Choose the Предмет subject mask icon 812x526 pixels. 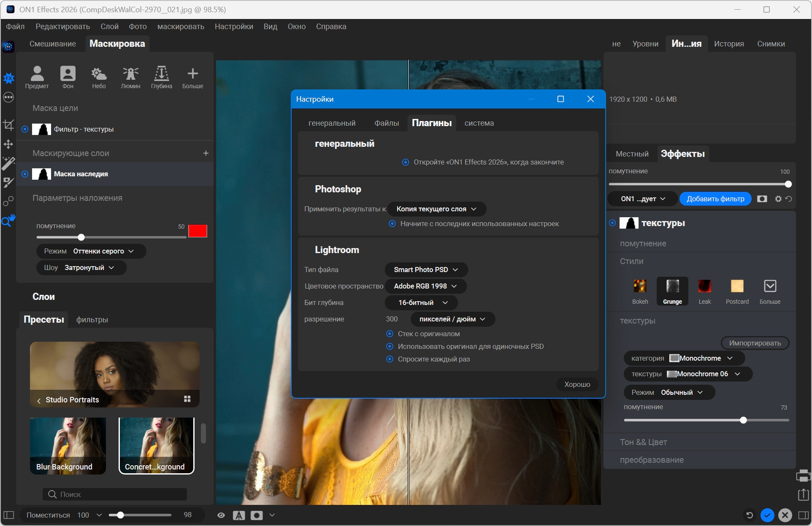[x=37, y=77]
